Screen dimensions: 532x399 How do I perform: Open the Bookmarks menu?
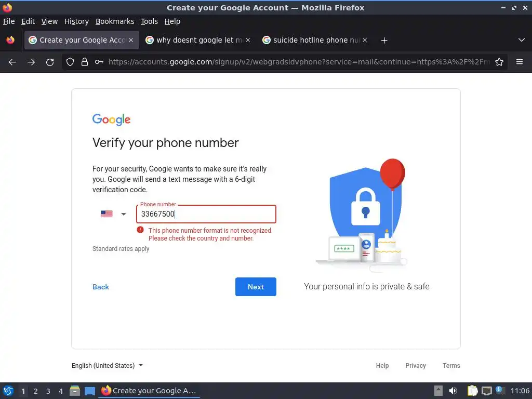[x=115, y=21]
